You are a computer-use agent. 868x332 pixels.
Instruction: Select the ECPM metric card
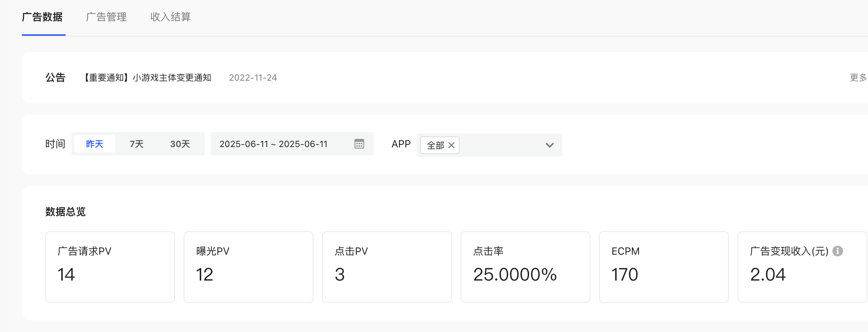[x=664, y=267]
